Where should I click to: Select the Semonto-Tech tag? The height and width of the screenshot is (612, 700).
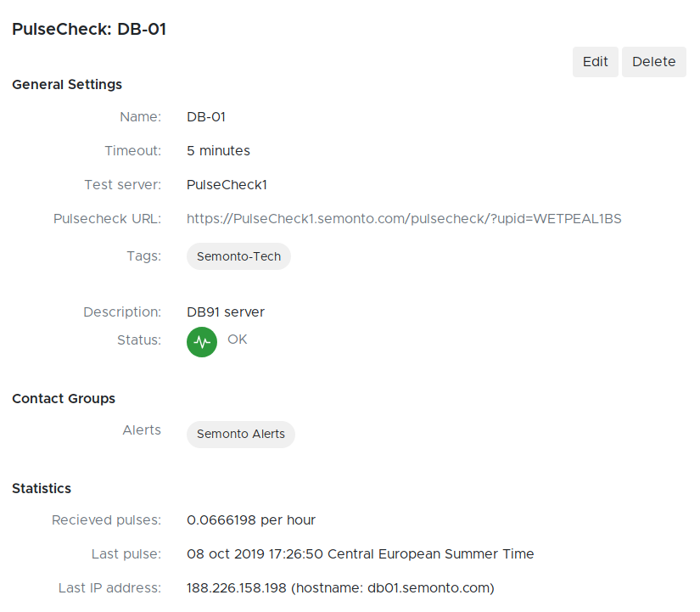[x=238, y=256]
